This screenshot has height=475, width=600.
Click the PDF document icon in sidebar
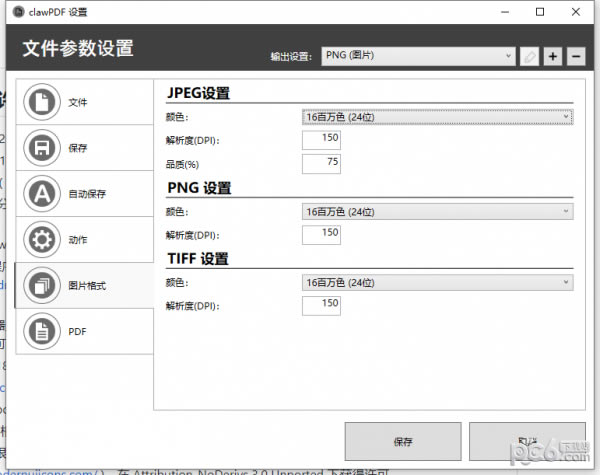[x=42, y=331]
